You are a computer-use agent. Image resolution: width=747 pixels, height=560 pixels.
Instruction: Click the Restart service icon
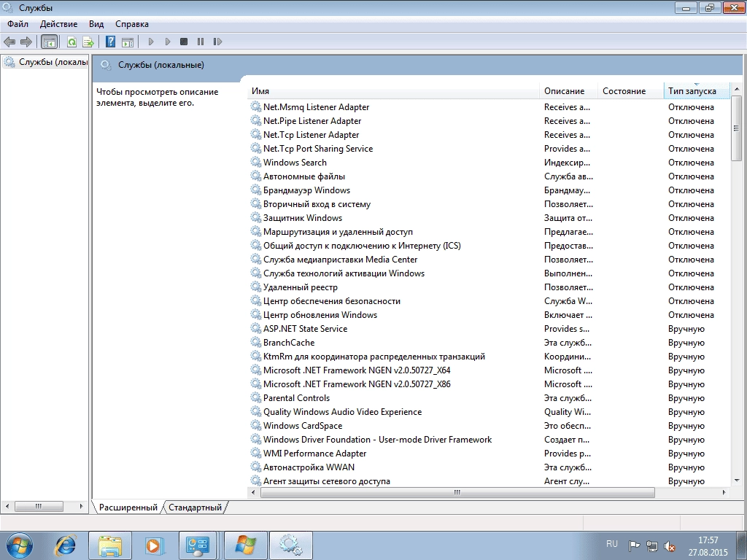(217, 42)
